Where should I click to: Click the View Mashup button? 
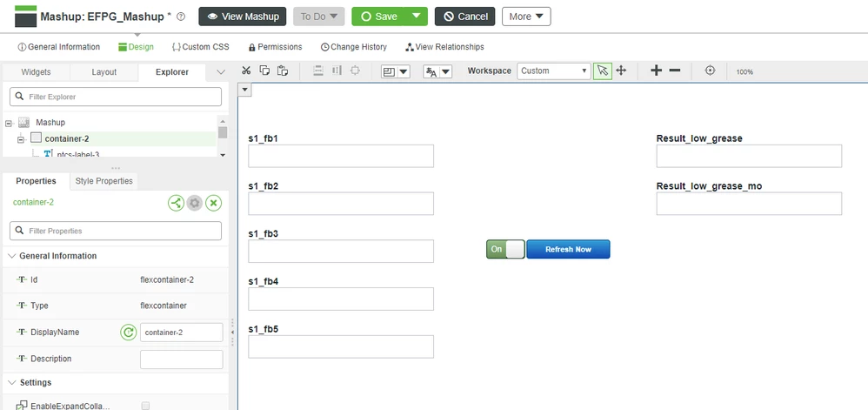point(243,17)
